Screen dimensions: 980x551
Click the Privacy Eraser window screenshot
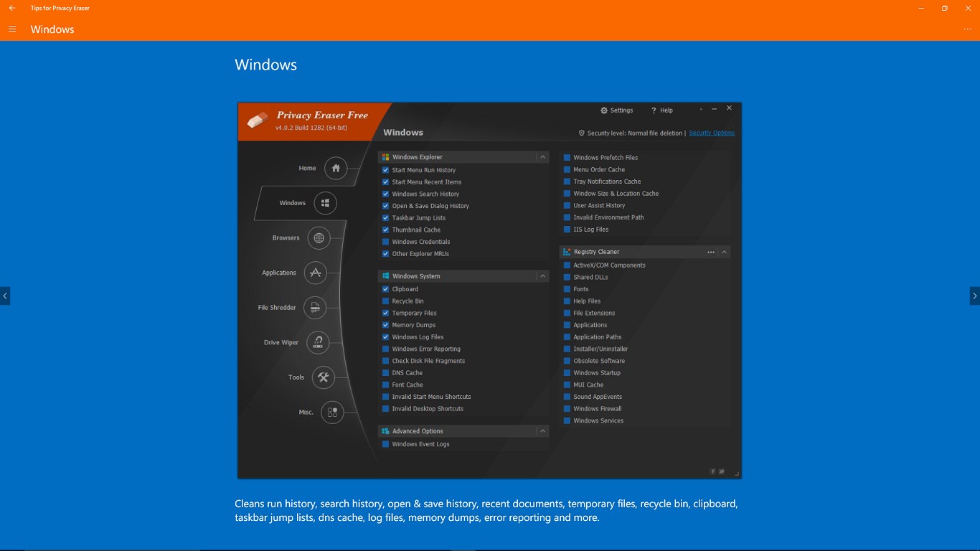(489, 291)
